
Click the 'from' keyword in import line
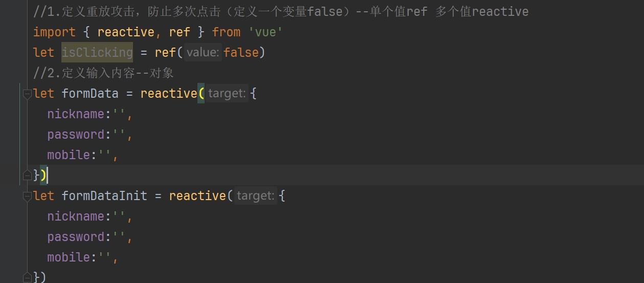226,32
